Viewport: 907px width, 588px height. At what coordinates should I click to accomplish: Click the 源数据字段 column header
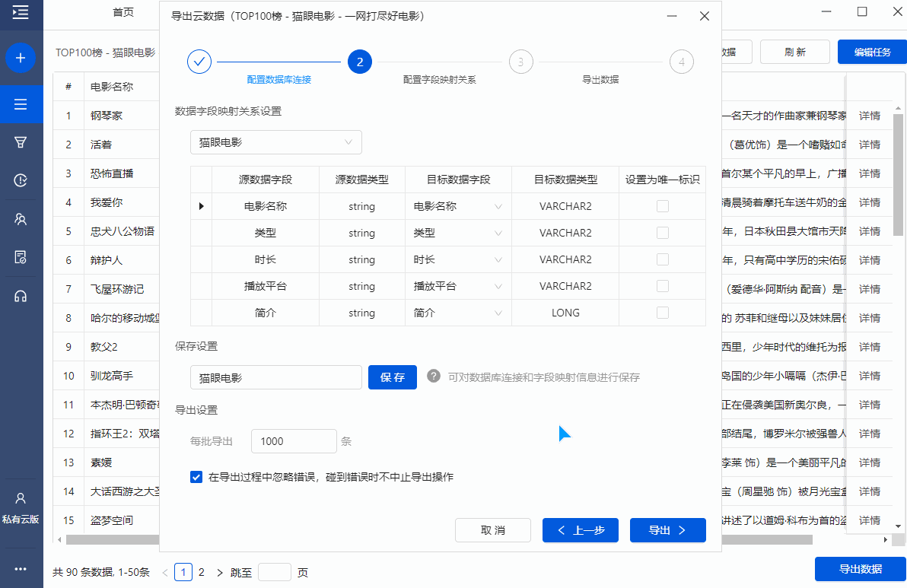[266, 180]
